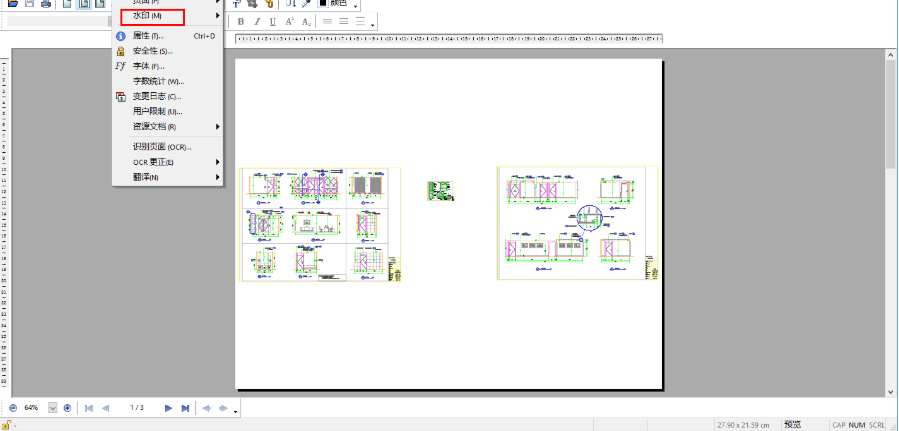Open the zoom percentage dropdown
899x431 pixels.
53,408
